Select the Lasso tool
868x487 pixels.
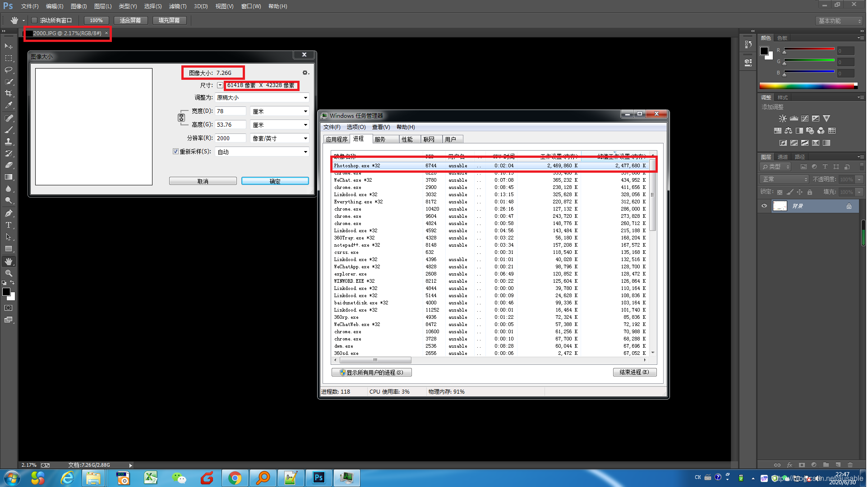pyautogui.click(x=9, y=70)
